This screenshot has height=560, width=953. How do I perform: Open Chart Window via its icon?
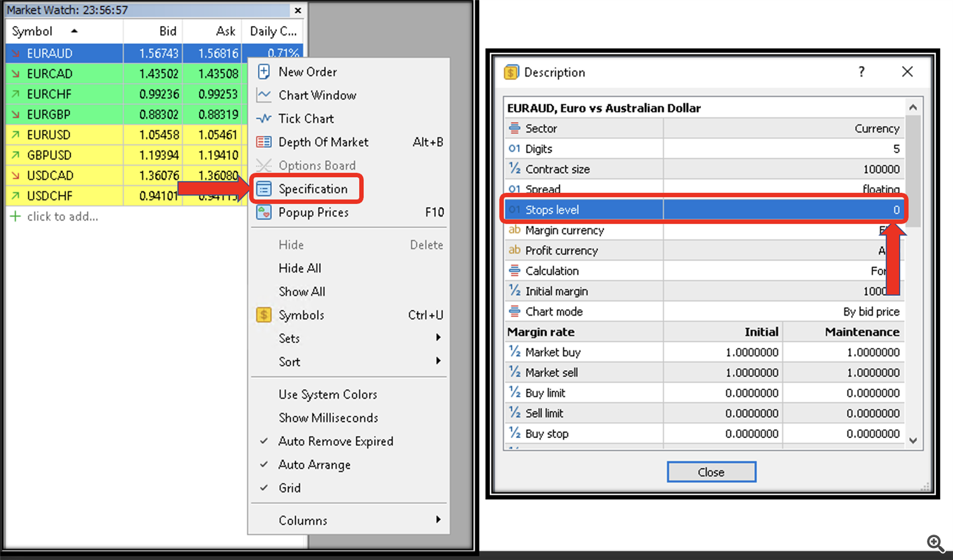264,95
